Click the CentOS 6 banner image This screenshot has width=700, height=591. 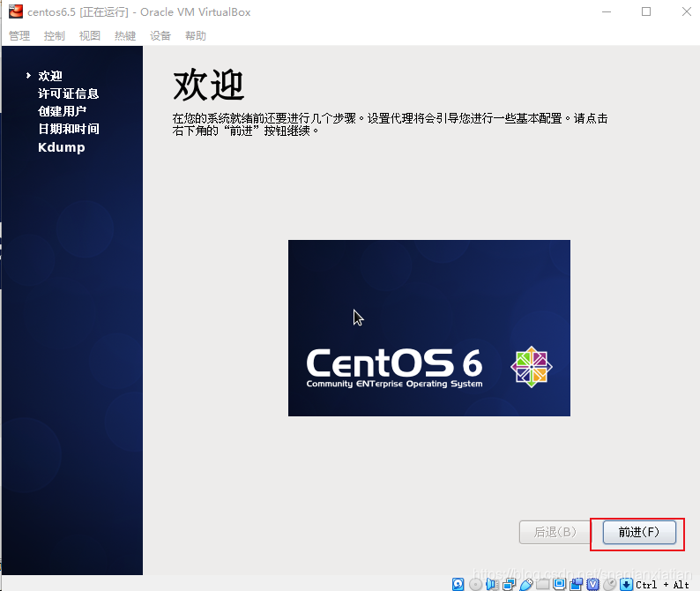pos(429,328)
